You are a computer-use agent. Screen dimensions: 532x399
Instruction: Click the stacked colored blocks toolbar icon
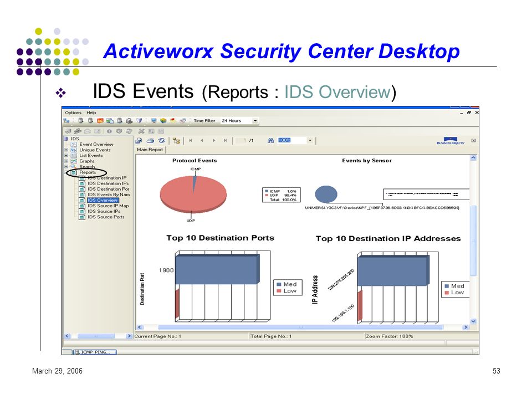point(163,121)
